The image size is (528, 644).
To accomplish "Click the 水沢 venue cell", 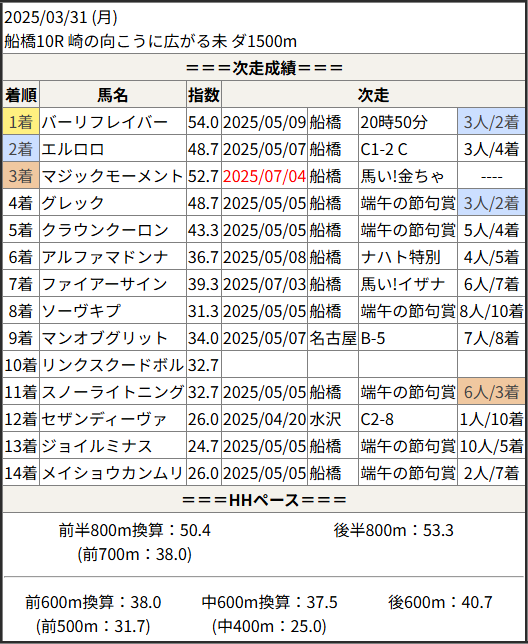I will point(325,419).
